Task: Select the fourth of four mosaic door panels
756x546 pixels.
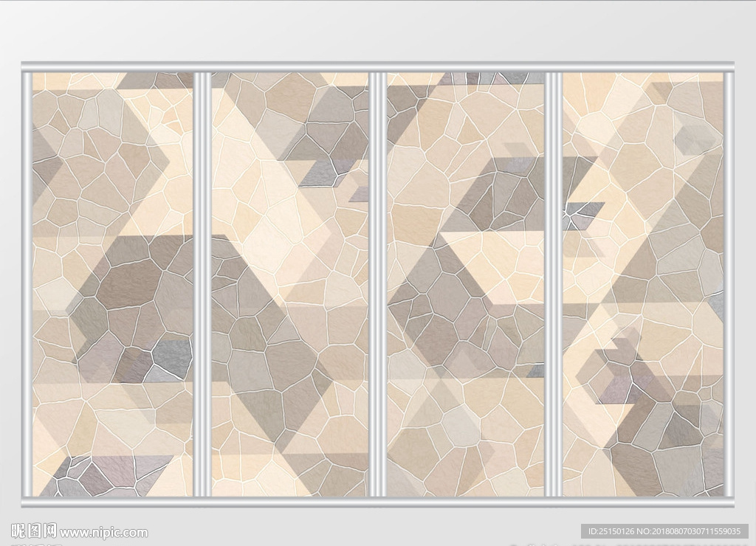Action: [643, 284]
